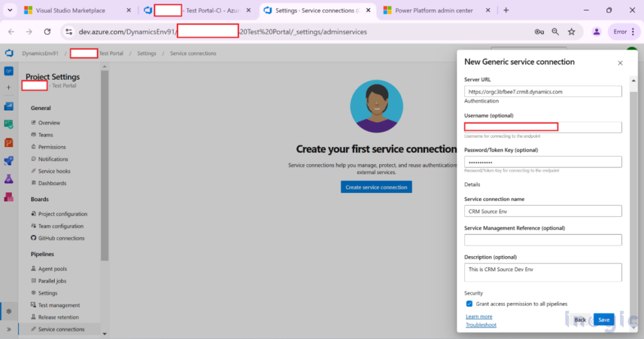This screenshot has width=644, height=339.
Task: Click the plus icon in left rail
Action: [9, 87]
